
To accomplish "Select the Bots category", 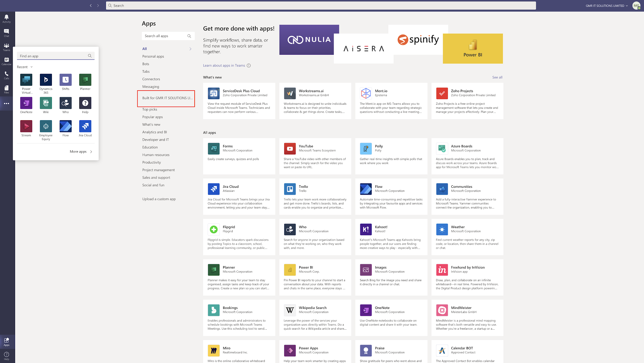I will pyautogui.click(x=146, y=64).
